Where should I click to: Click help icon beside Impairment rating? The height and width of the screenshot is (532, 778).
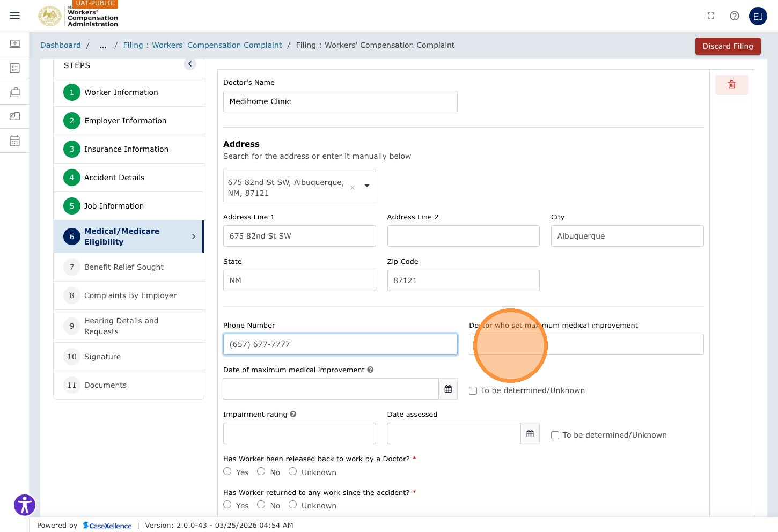point(293,414)
